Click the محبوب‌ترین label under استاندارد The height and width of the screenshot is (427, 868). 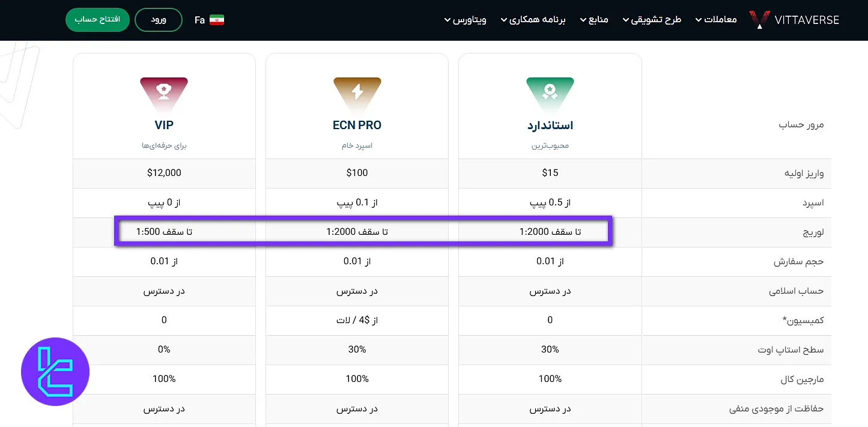(550, 145)
